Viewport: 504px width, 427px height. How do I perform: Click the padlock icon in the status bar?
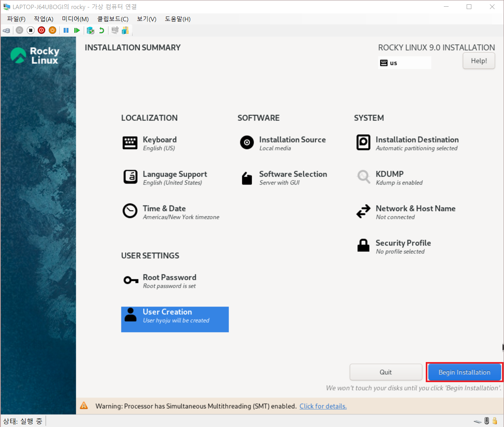point(495,421)
